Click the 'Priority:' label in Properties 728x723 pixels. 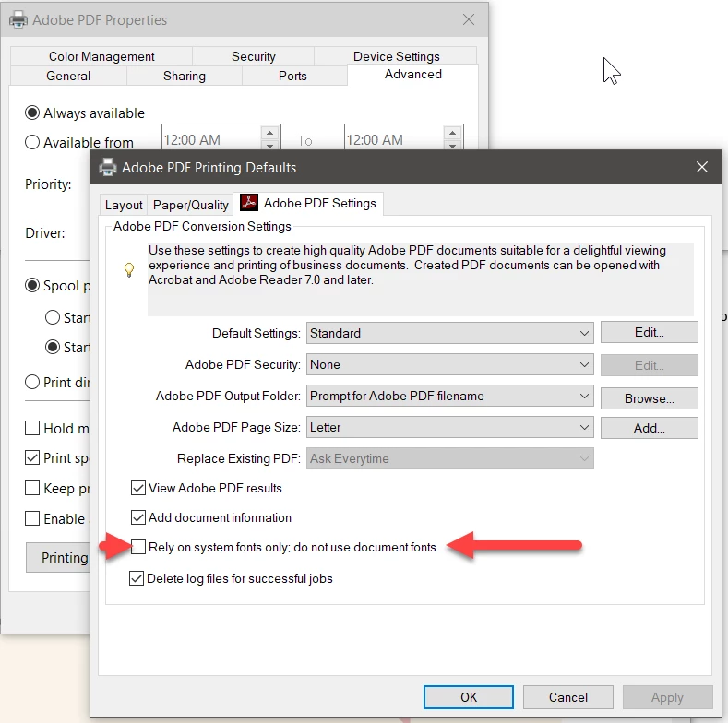point(48,184)
